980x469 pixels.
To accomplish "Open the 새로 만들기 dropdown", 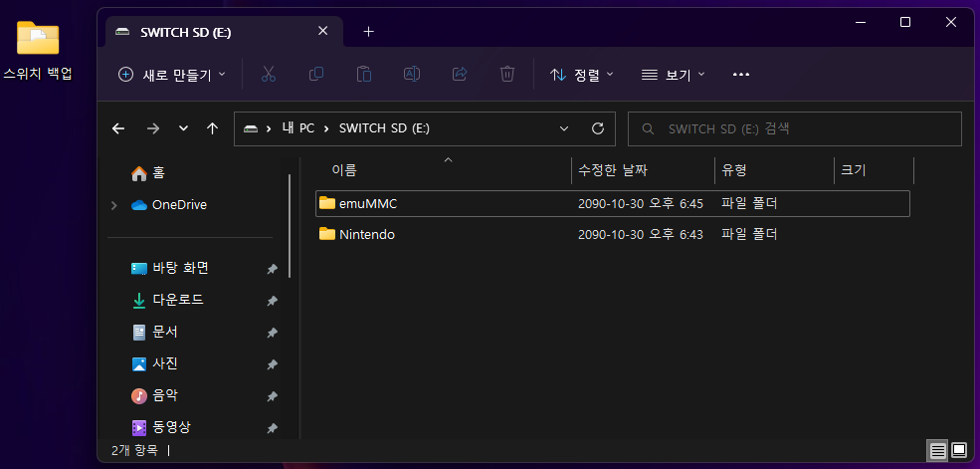I will pos(172,75).
